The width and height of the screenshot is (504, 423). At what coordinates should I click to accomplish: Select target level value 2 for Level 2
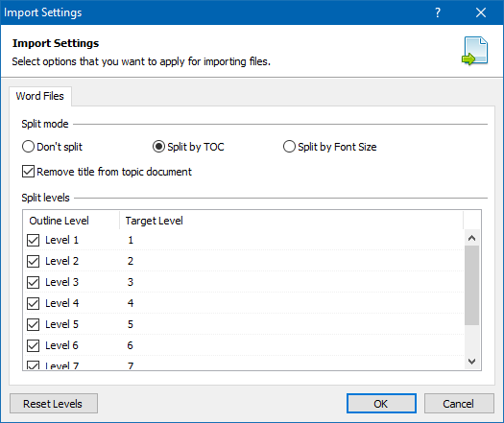(131, 261)
